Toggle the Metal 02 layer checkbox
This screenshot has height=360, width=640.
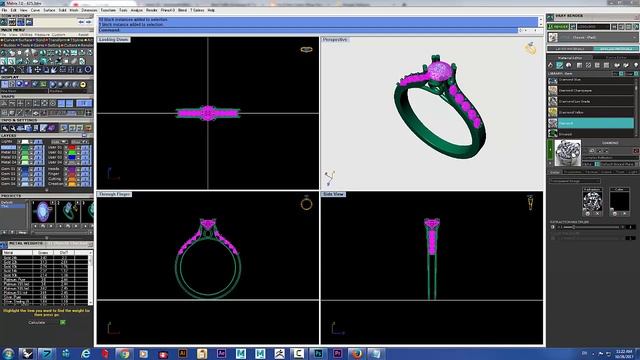tap(19, 152)
